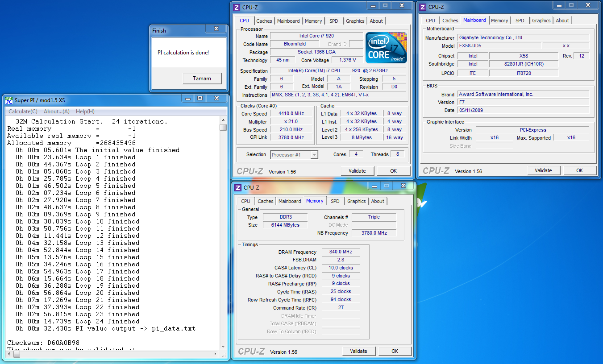Select the Memory tab in the Mainboard window
This screenshot has width=603, height=364.
pos(499,21)
